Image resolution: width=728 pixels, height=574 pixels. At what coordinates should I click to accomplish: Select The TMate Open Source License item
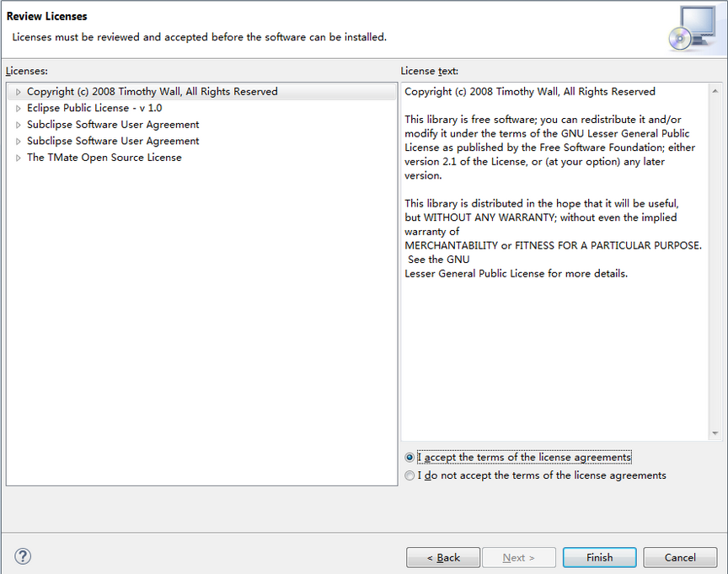pos(104,158)
